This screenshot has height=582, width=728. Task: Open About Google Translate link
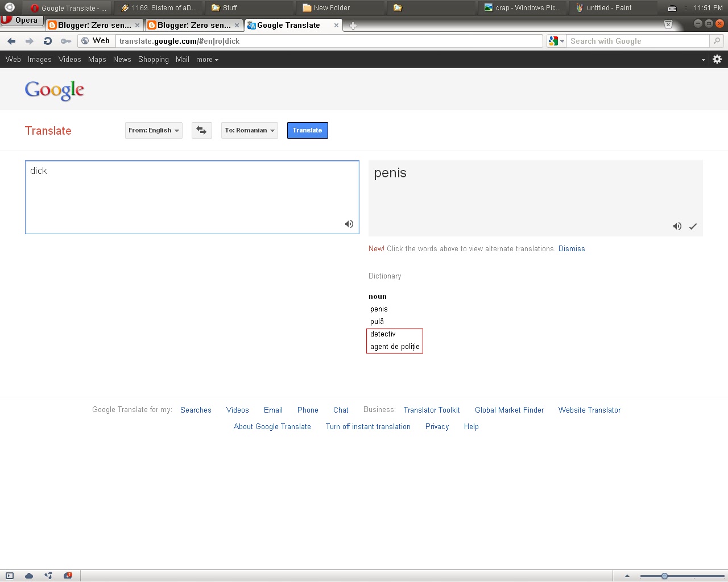coord(272,426)
